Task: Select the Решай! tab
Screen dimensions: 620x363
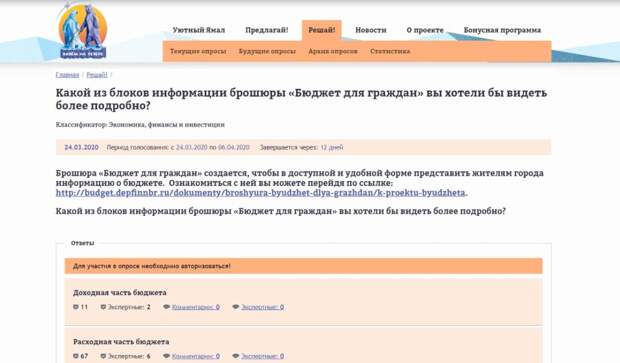Action: [x=321, y=30]
